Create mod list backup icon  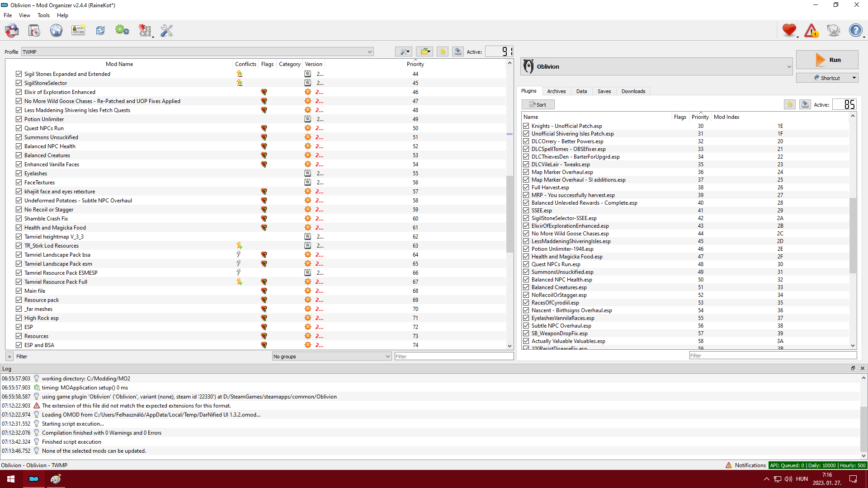click(458, 52)
